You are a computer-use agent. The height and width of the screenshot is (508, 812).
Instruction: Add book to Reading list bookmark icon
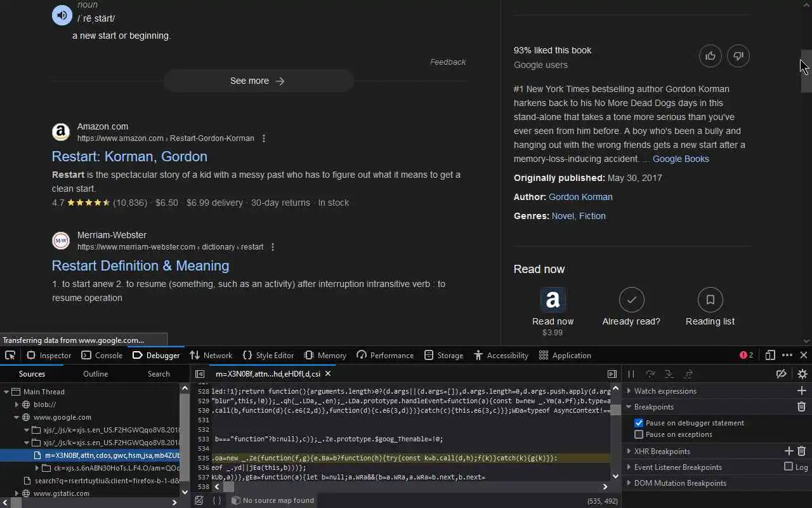point(710,300)
